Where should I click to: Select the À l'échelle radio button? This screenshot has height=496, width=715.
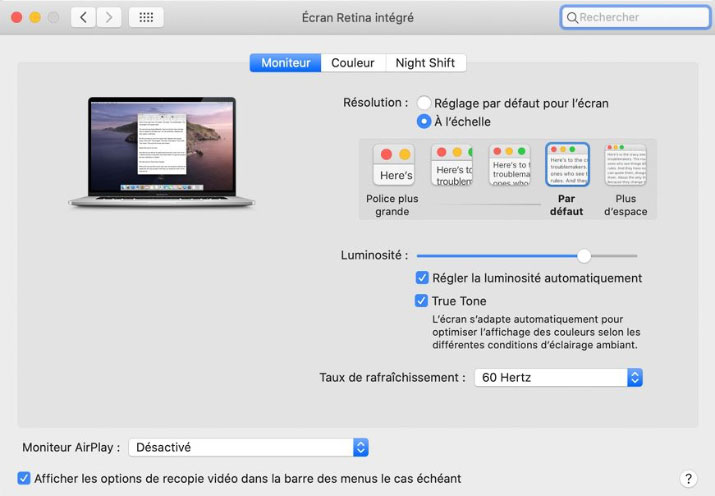click(x=424, y=121)
